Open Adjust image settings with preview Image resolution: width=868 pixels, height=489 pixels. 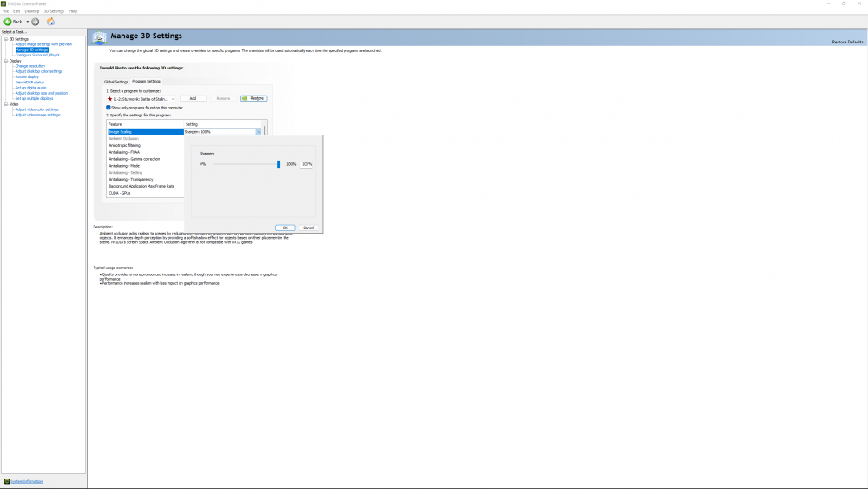43,44
